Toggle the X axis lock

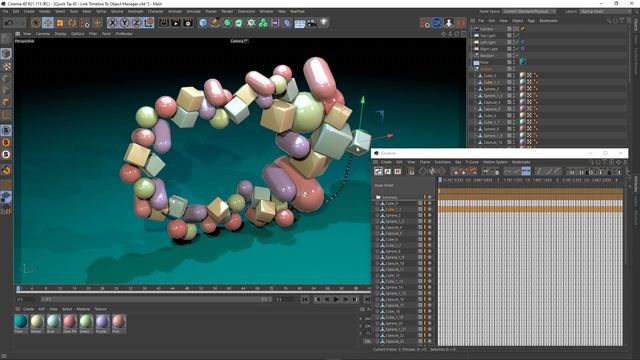(113, 23)
